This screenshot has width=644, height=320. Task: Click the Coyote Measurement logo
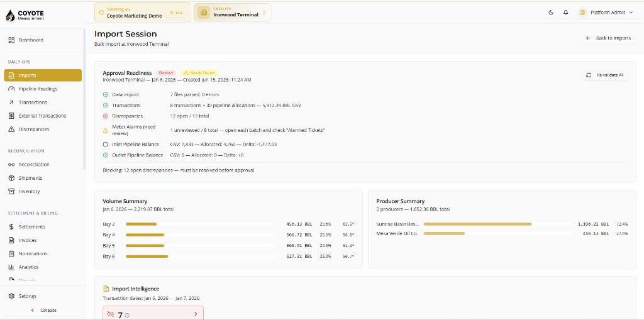tap(25, 15)
